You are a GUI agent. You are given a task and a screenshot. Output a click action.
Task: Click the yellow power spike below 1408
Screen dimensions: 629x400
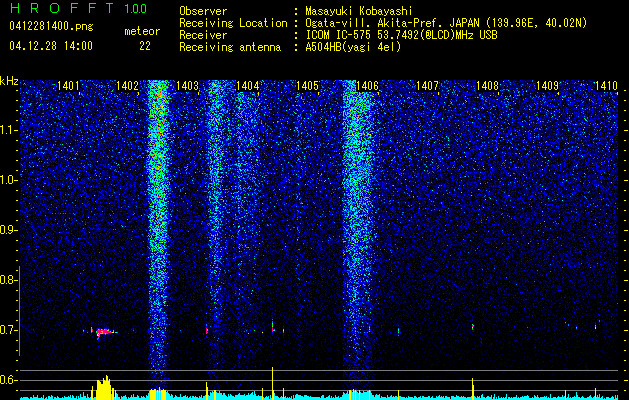473,388
